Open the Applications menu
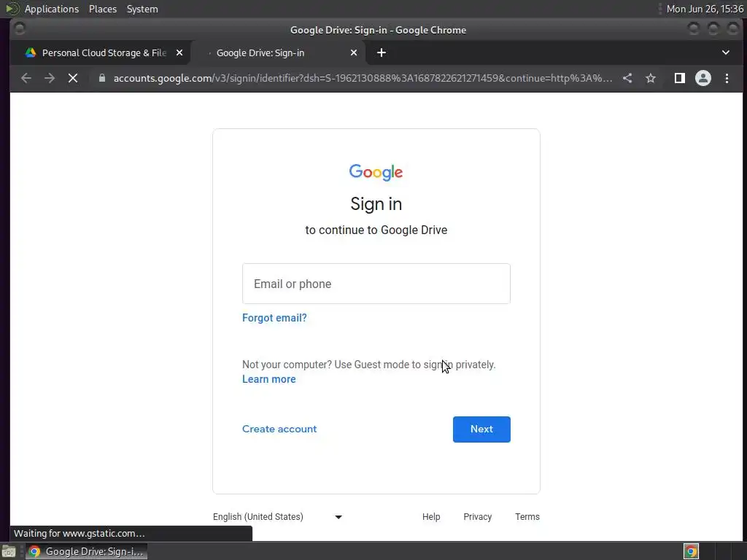 (x=52, y=9)
